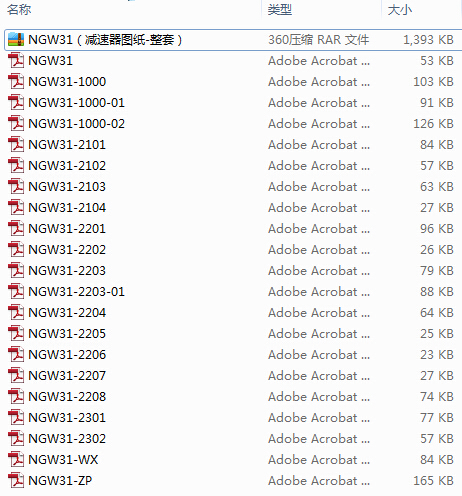Select the file name NGW31-2104
462x496 pixels.
[x=67, y=207]
